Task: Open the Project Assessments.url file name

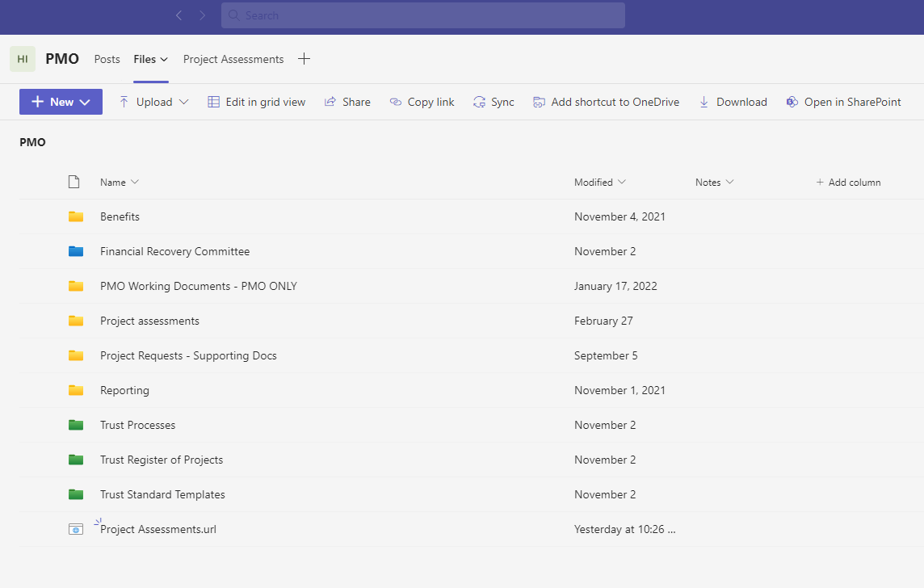Action: 158,529
